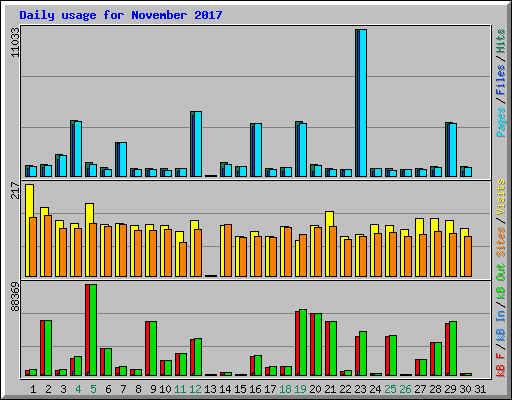
Task: Select day label "21" on the x-axis
Action: coord(330,389)
